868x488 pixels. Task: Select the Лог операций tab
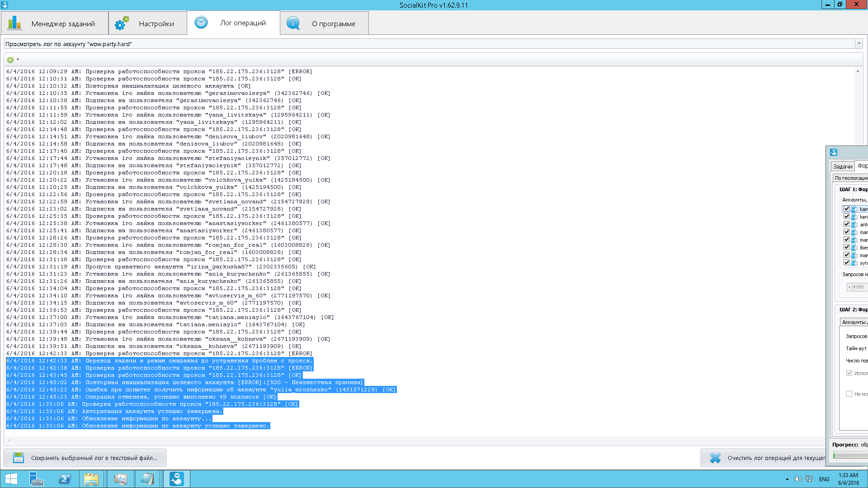point(233,23)
